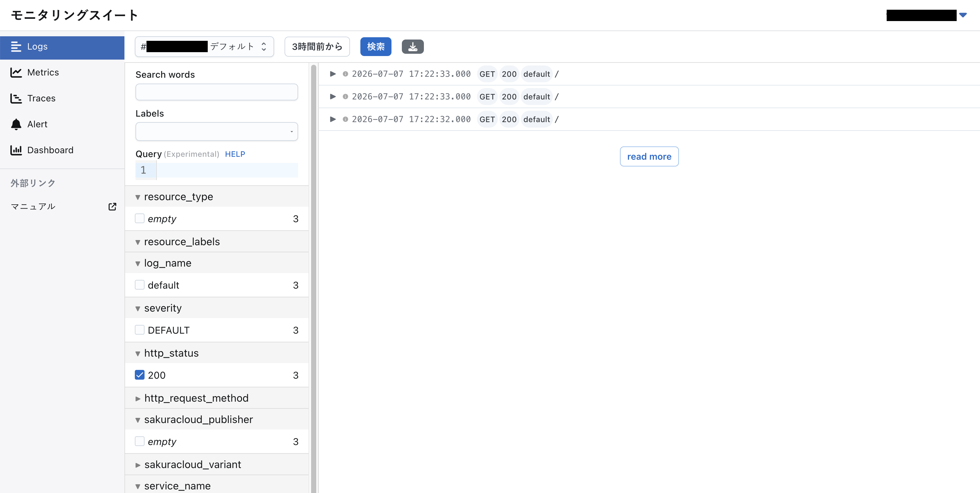Open the Labels dropdown
980x493 pixels.
click(x=216, y=132)
